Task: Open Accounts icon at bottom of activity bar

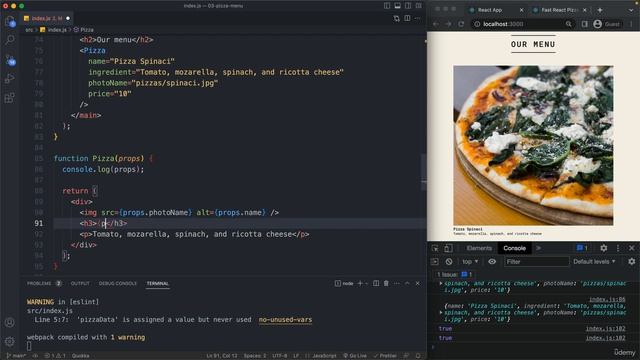Action: 10,322
